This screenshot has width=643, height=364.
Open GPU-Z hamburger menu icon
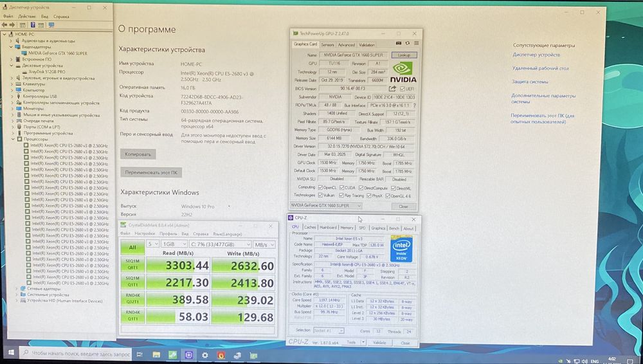(x=416, y=43)
